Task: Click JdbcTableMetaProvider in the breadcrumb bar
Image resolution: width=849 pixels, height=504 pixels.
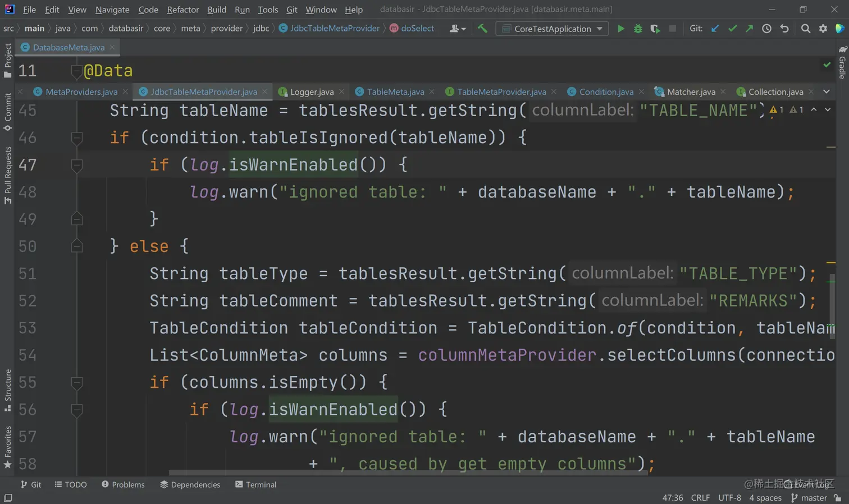Action: [x=329, y=29]
